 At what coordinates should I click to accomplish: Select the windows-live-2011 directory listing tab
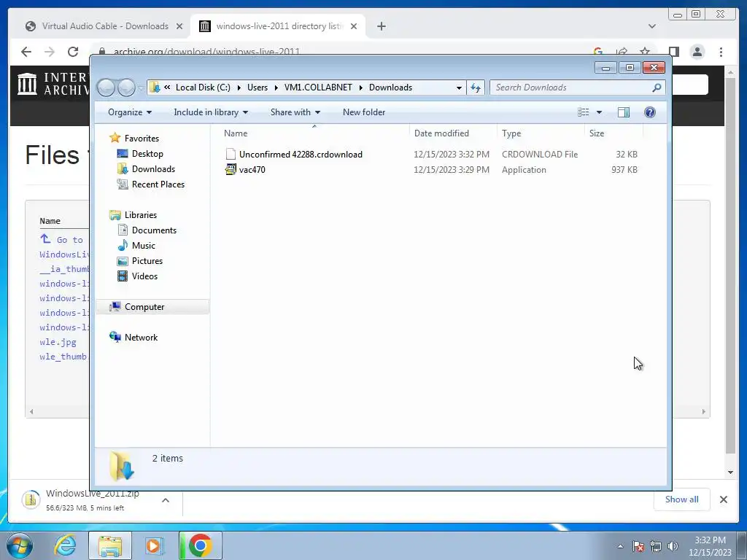coord(279,26)
